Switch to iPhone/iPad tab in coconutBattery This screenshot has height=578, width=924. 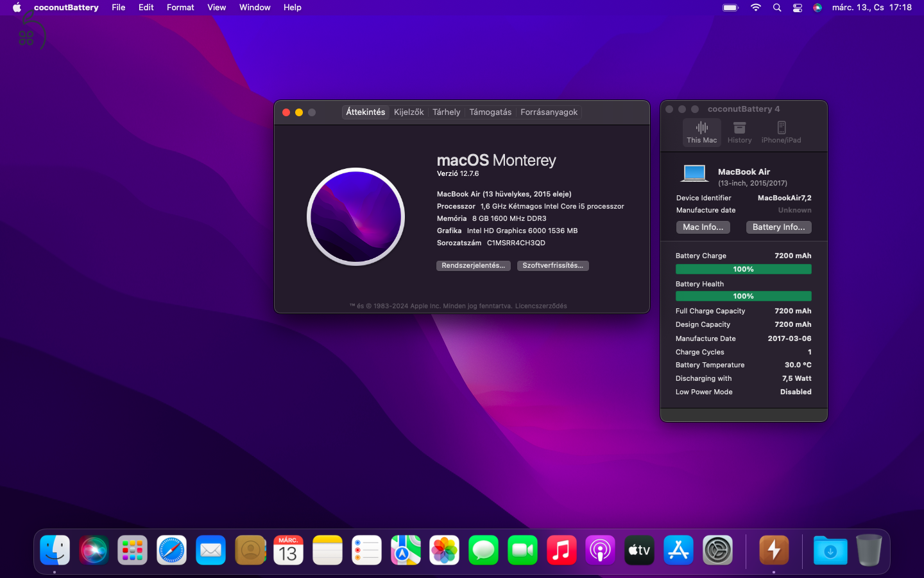(x=781, y=132)
